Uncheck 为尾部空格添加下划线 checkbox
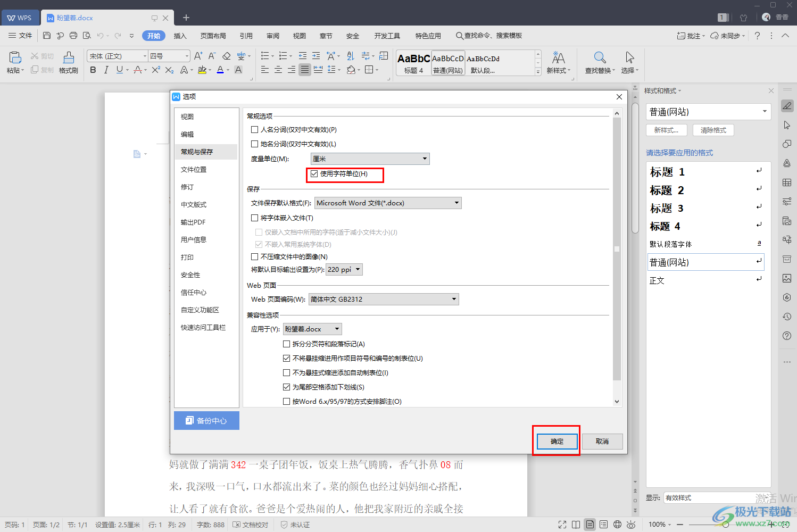The height and width of the screenshot is (532, 797). click(x=287, y=387)
